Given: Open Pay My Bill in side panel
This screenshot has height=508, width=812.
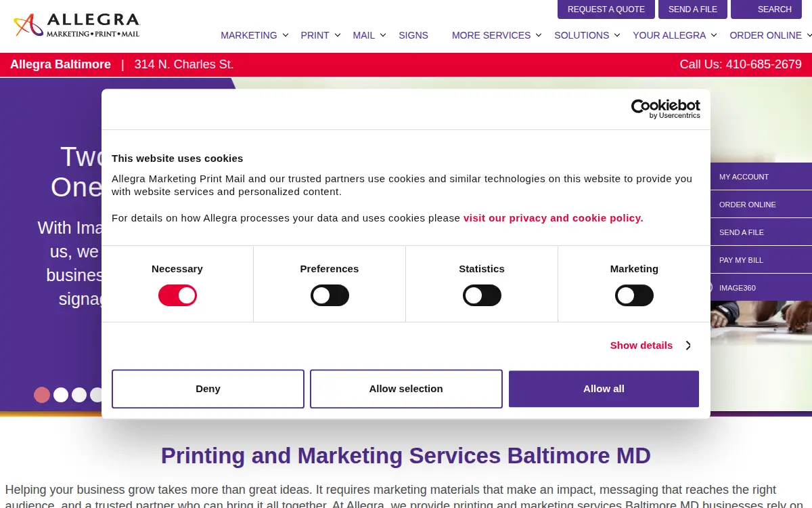Looking at the screenshot, I should (x=741, y=260).
